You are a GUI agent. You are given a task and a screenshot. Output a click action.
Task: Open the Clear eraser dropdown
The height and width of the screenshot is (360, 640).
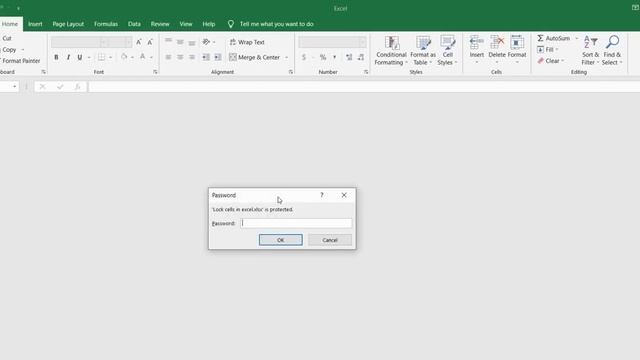(x=551, y=61)
